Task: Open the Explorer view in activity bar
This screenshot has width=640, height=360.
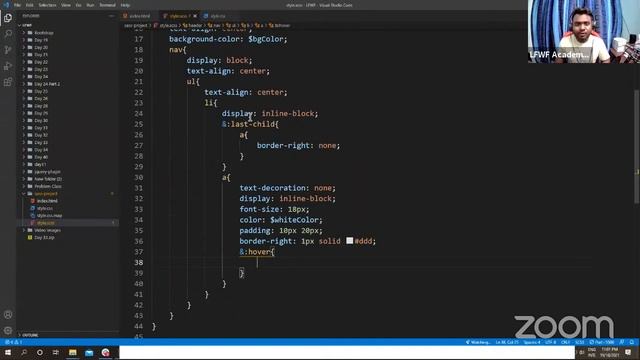Action: pyautogui.click(x=8, y=18)
